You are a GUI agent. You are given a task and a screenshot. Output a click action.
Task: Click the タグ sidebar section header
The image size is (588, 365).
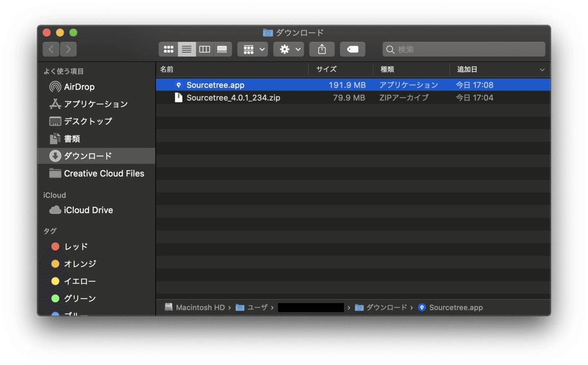(50, 231)
